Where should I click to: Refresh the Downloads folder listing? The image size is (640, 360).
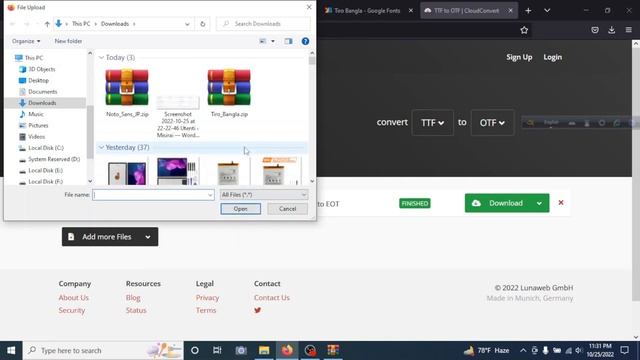coord(202,24)
